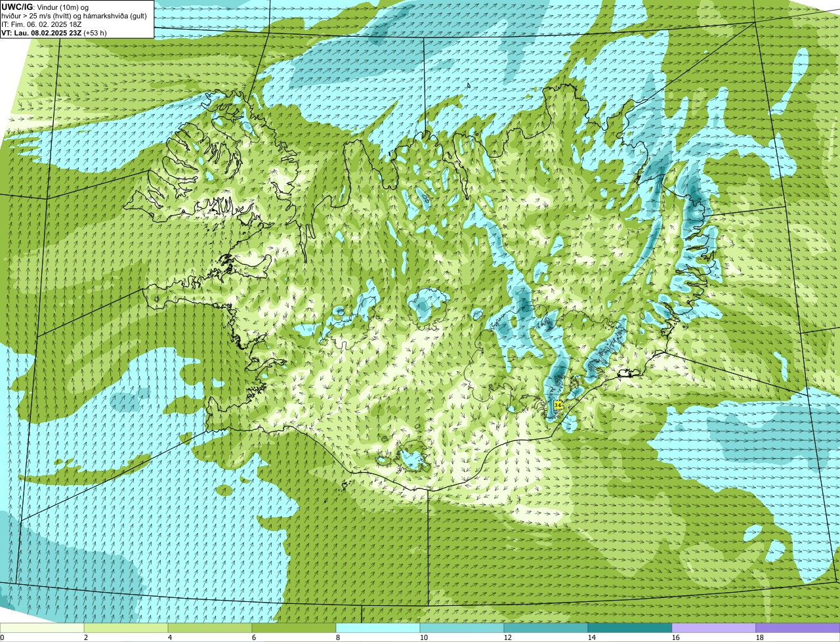
Task: Click the legend scale label '6'
Action: pyautogui.click(x=254, y=637)
